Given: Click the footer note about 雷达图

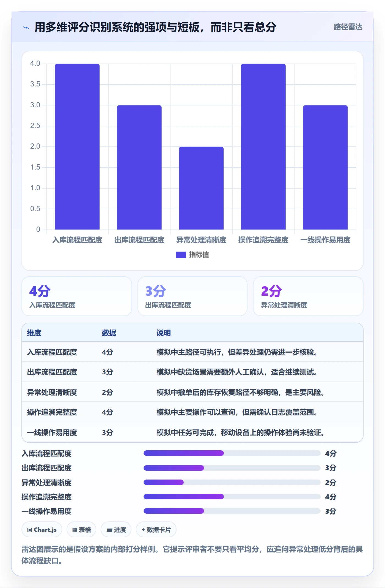Looking at the screenshot, I should 192,555.
